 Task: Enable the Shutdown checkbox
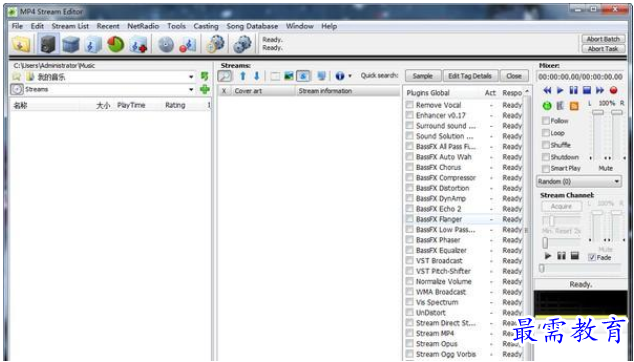click(x=546, y=157)
